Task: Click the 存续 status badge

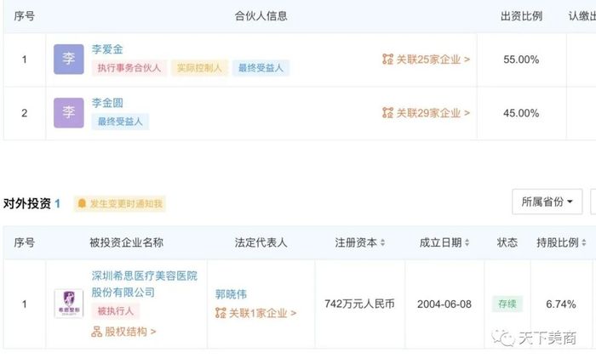Action: point(507,304)
